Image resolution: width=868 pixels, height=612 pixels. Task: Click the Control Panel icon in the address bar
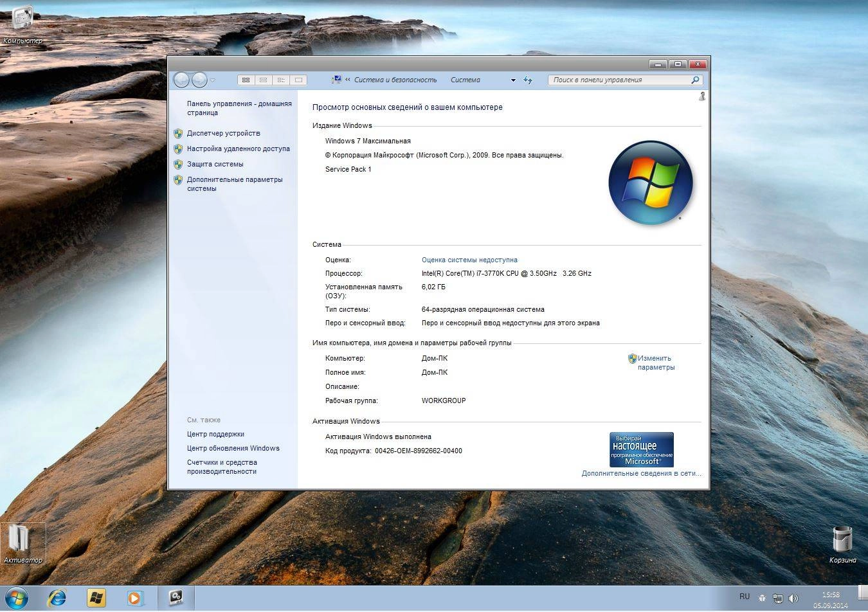(336, 80)
